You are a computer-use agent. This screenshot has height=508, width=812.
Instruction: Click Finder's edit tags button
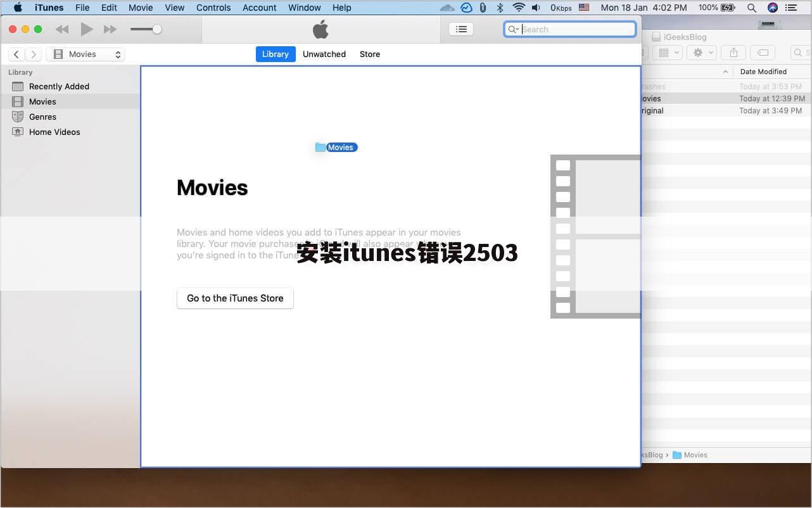coord(763,53)
